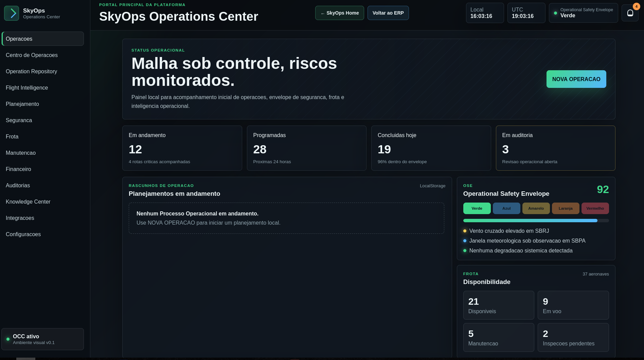Click '4 rotas criticas acompanhadas' text
The width and height of the screenshot is (644, 360).
pyautogui.click(x=159, y=162)
